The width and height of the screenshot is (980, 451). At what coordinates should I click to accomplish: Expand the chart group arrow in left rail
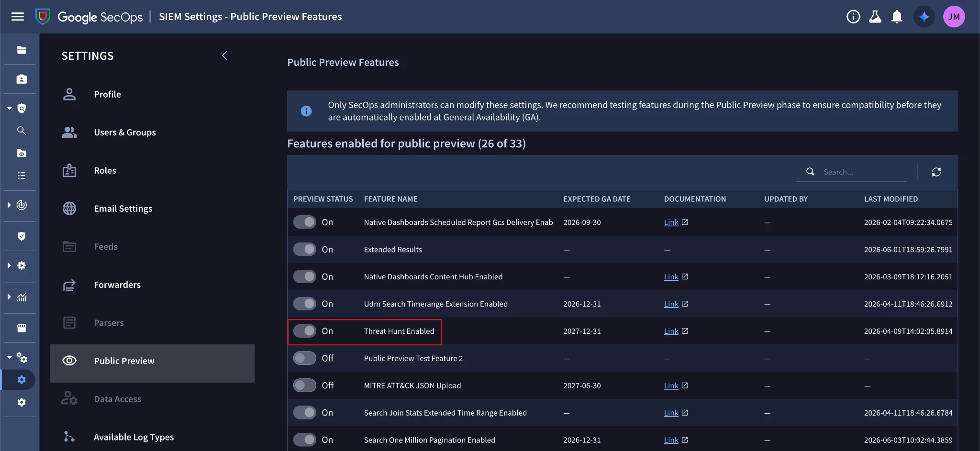pyautogui.click(x=9, y=297)
